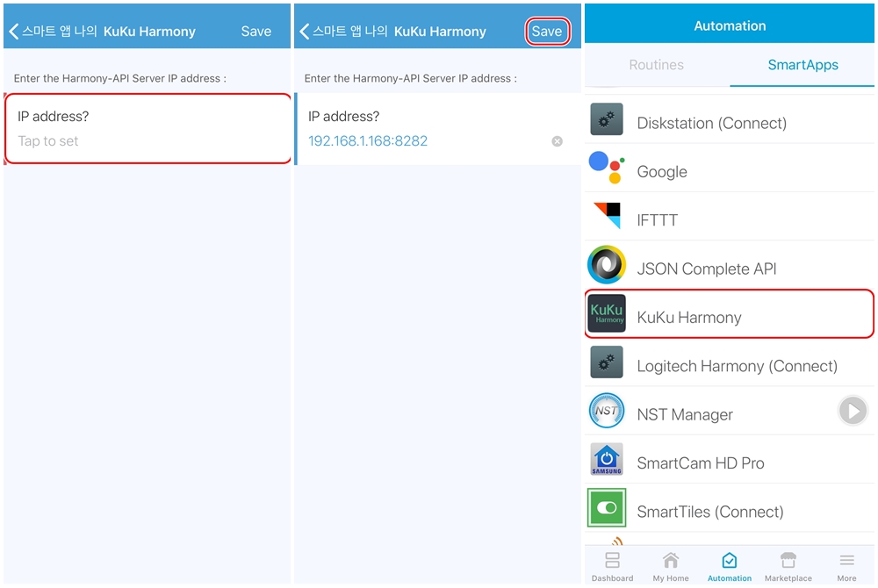Open the KuKu Harmony smart app row
878x588 pixels.
[x=729, y=314]
